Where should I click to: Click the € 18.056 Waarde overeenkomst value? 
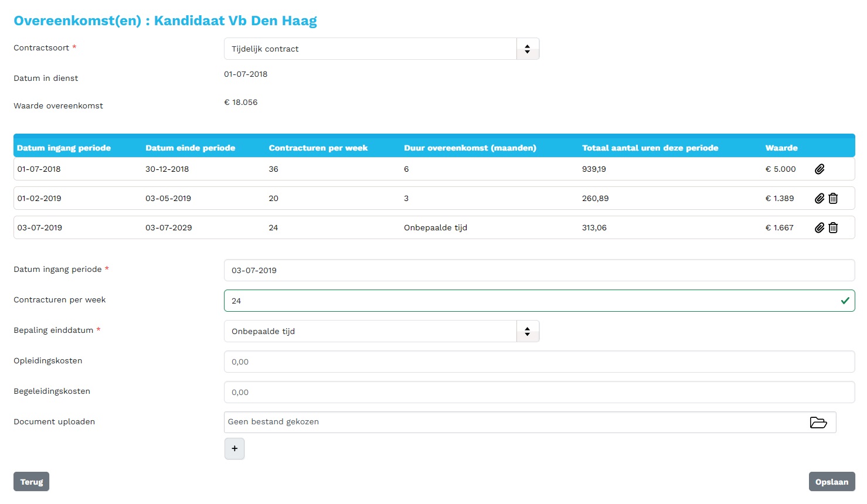[x=241, y=102]
